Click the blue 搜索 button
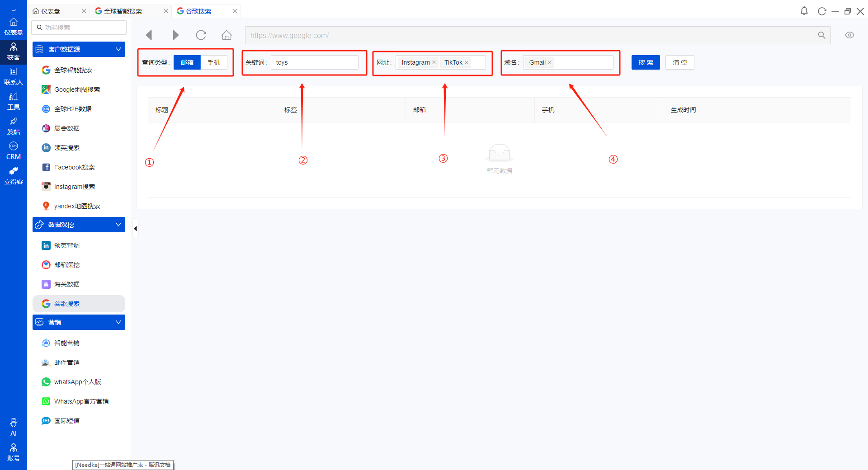The height and width of the screenshot is (470, 868). 645,62
